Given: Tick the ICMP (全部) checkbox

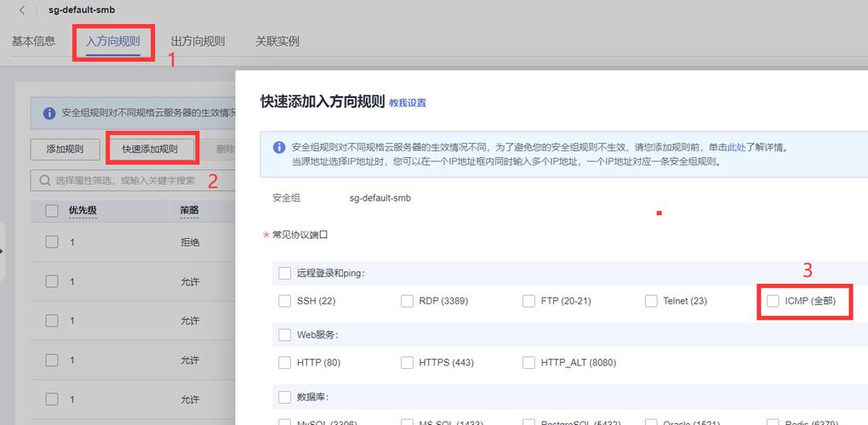Looking at the screenshot, I should [x=773, y=301].
